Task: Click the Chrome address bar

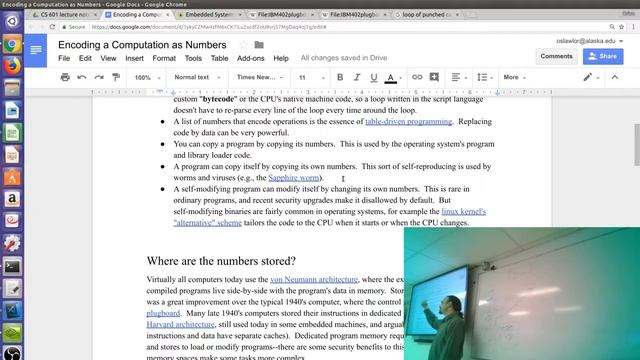Action: coord(335,27)
